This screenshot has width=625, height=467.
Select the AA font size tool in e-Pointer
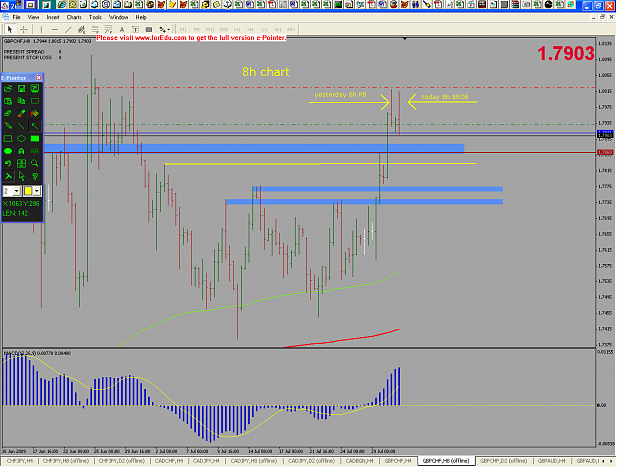35,151
